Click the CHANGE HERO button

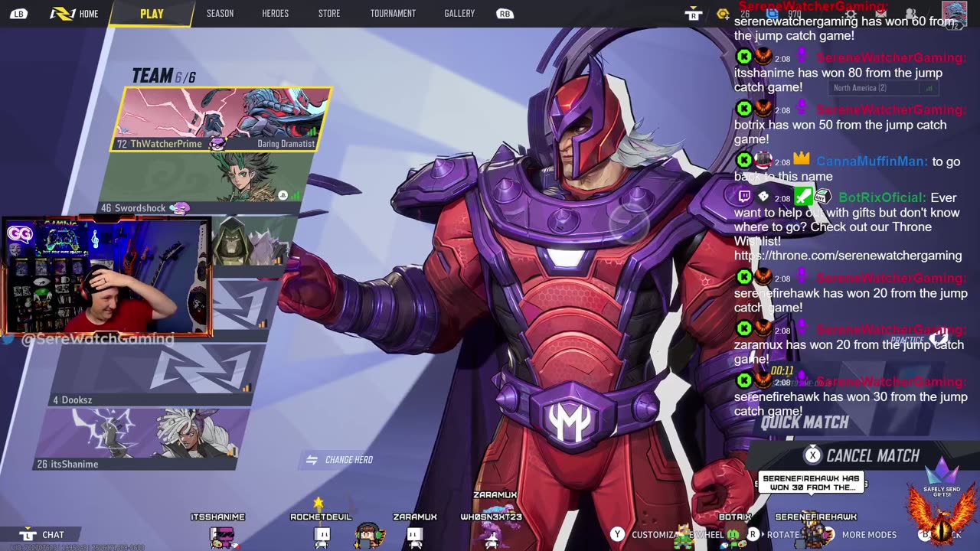(339, 459)
